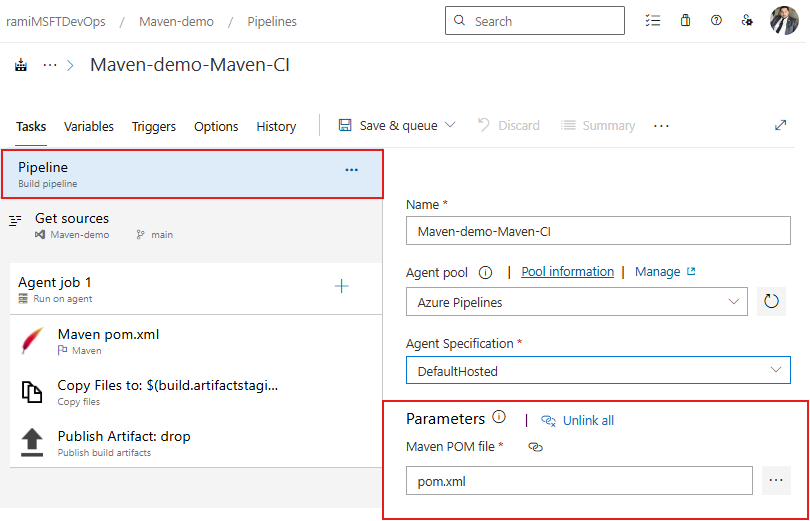
Task: Open toolbar more actions ellipsis after Summary
Action: tap(661, 126)
